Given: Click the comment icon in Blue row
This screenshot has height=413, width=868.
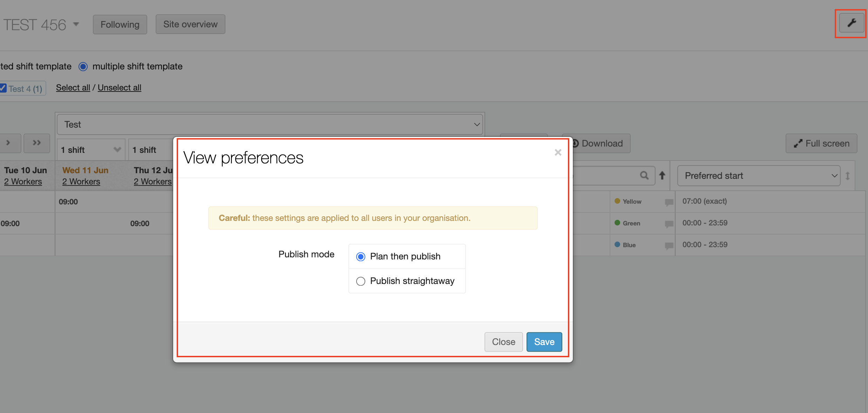Looking at the screenshot, I should point(669,245).
